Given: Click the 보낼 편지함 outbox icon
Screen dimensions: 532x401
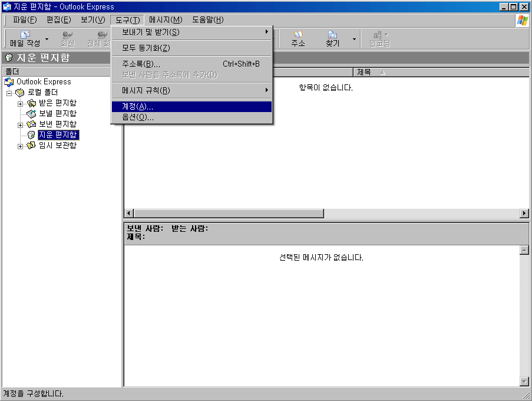Looking at the screenshot, I should click(31, 113).
